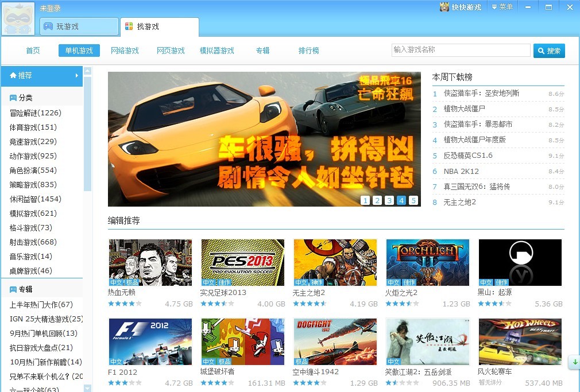Open 植物大战僵尸年度版 in download ranking

coord(474,140)
